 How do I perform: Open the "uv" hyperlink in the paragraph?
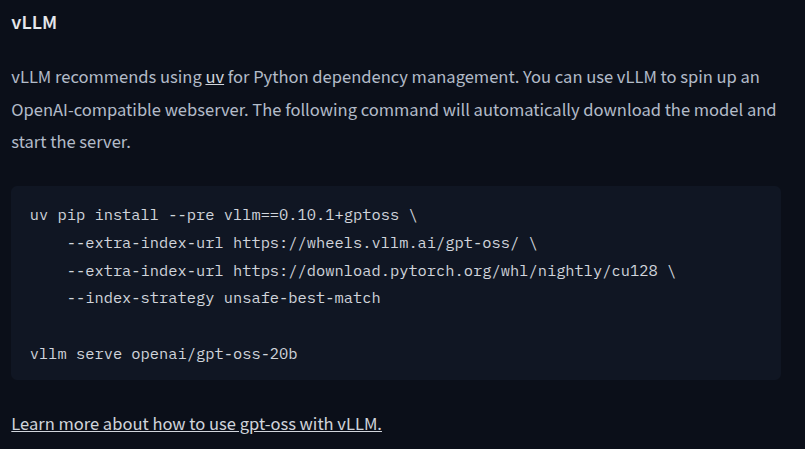coord(214,77)
